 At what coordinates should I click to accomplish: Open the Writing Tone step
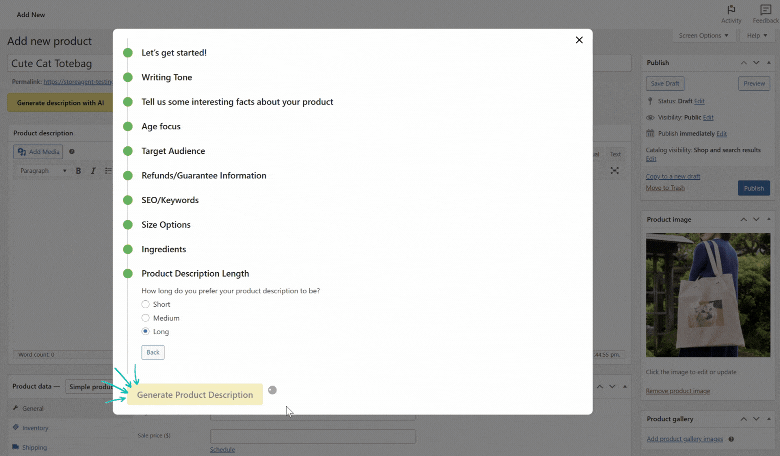click(167, 77)
